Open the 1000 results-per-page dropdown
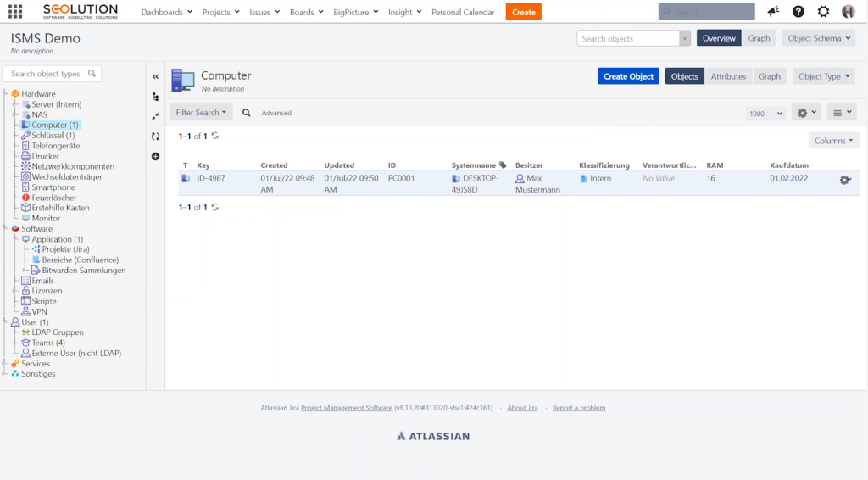This screenshot has height=480, width=868. tap(765, 114)
